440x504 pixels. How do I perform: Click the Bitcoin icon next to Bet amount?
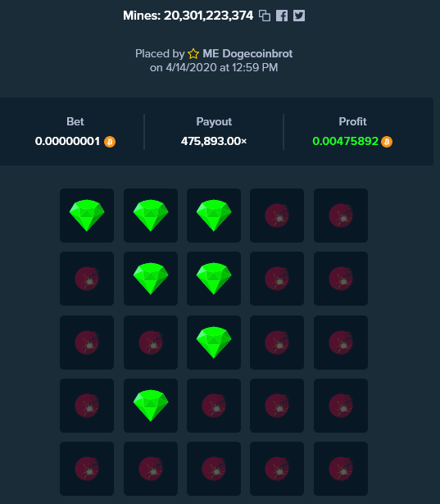tap(110, 142)
